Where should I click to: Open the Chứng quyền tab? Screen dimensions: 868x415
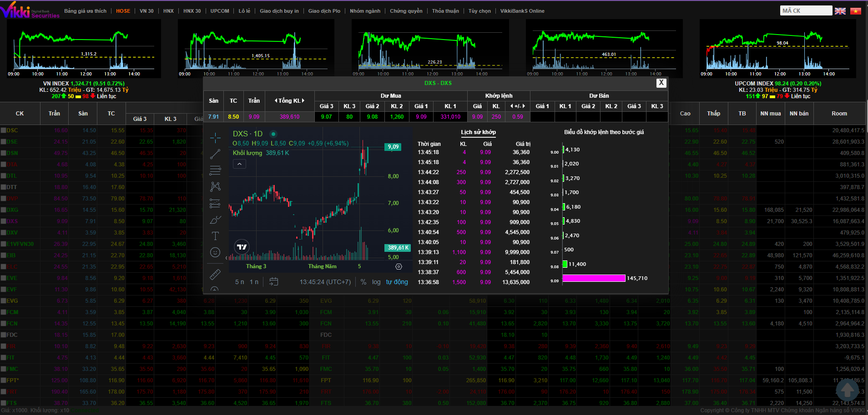406,11
